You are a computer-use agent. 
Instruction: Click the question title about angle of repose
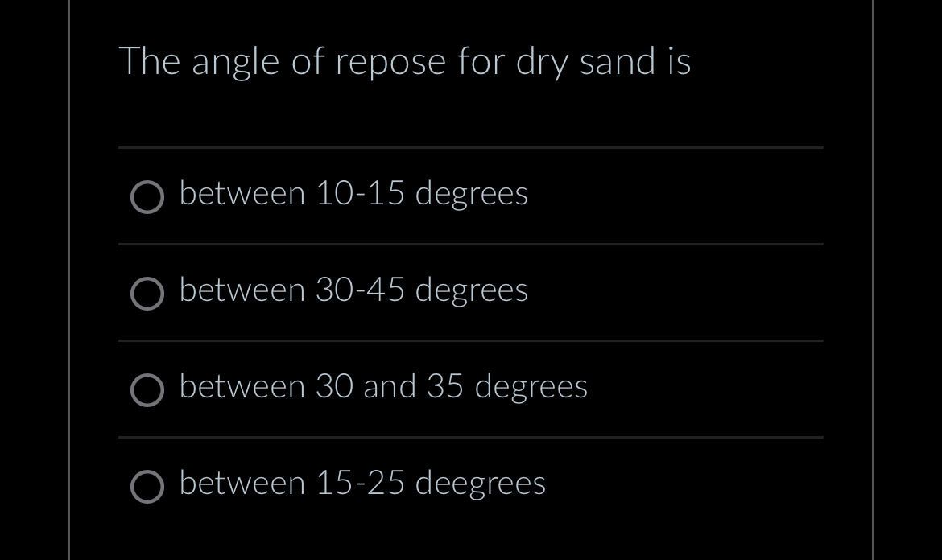click(x=405, y=60)
